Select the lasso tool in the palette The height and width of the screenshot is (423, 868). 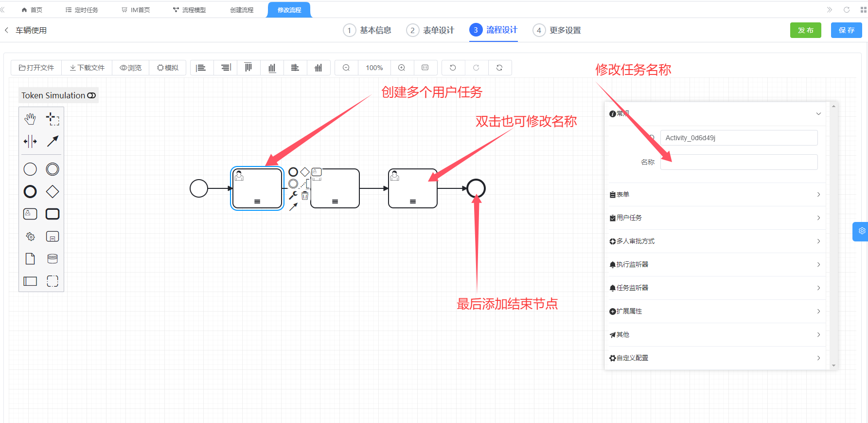53,118
